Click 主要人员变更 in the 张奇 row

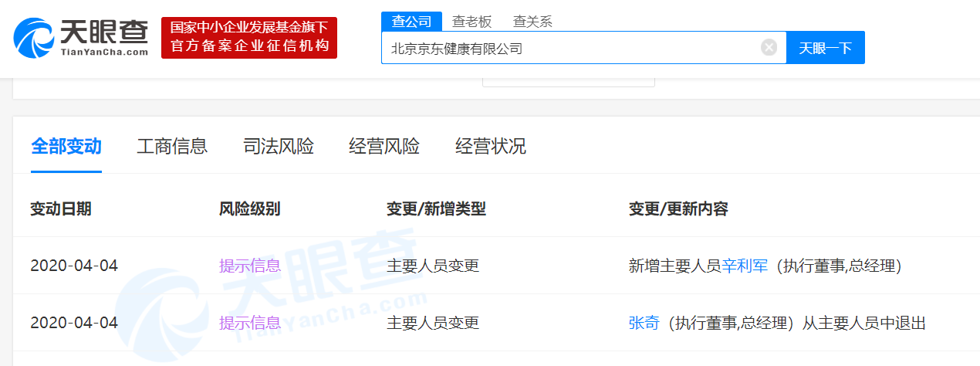(433, 323)
